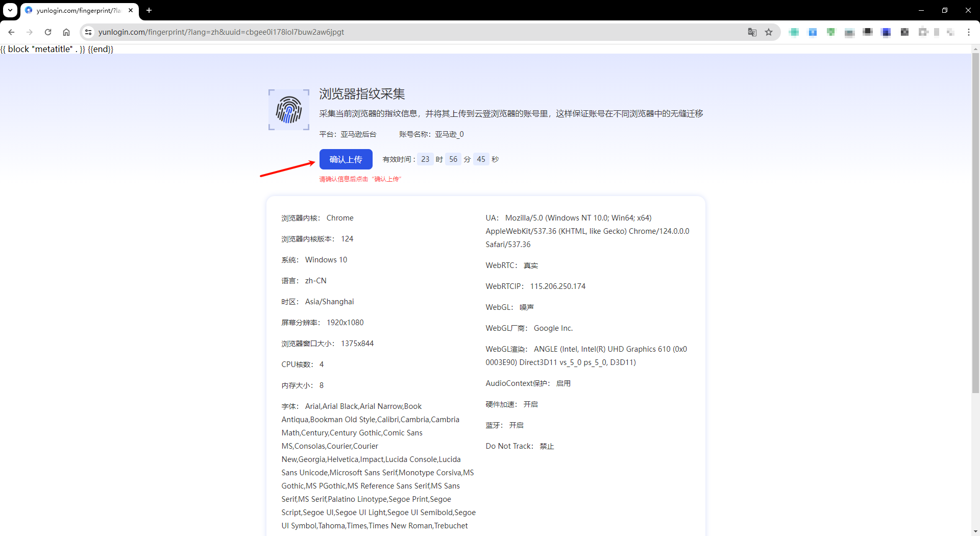Click the WebRTC value 真实
980x536 pixels.
[531, 265]
